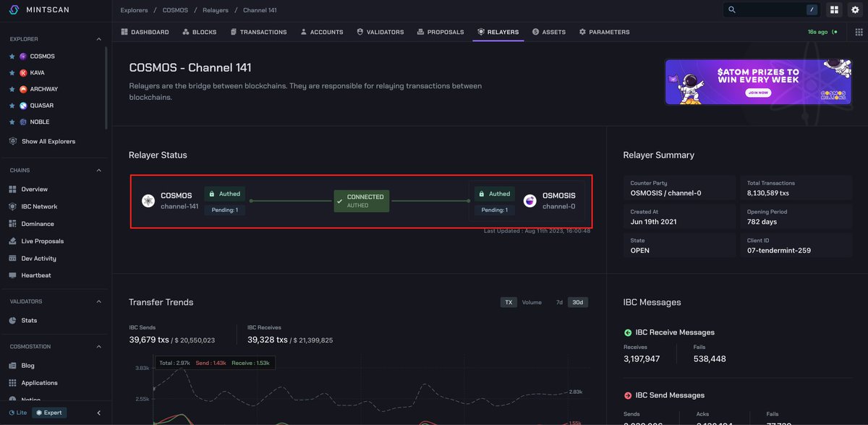Click the lock icon in OSMOSIS Authed badge
Viewport: 868px width, 425px height.
(481, 194)
